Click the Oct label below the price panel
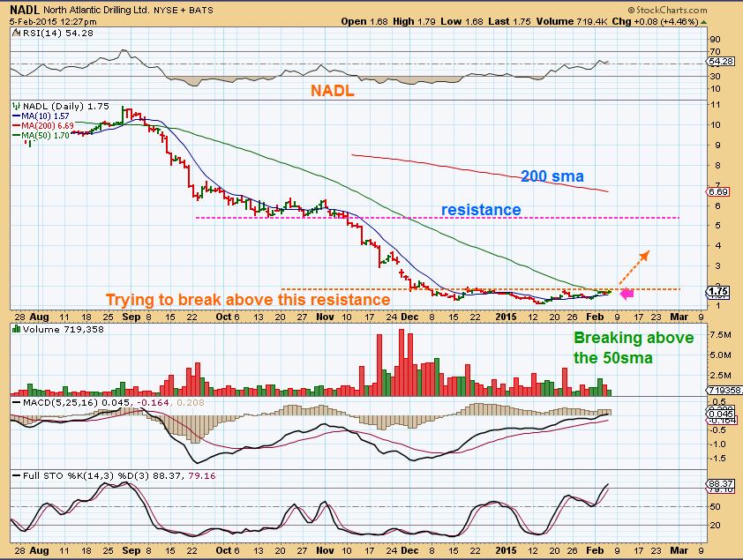The height and width of the screenshot is (560, 743). (223, 317)
